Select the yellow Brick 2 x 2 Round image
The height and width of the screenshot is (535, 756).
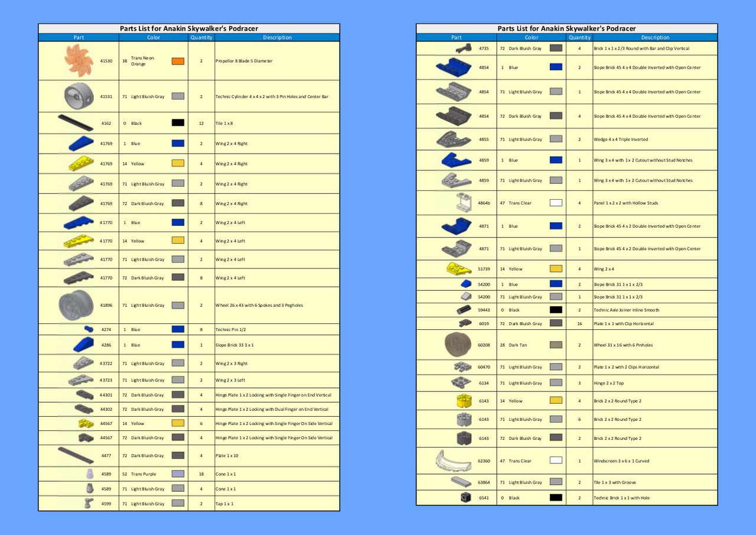tap(464, 401)
